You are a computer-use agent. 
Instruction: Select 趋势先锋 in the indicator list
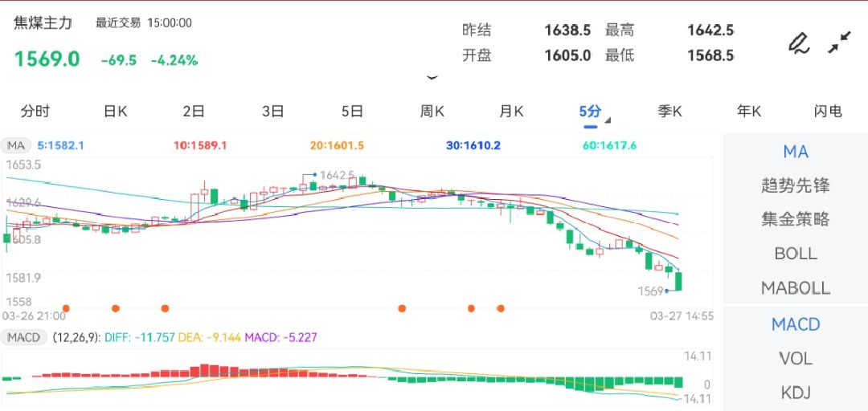tap(795, 185)
